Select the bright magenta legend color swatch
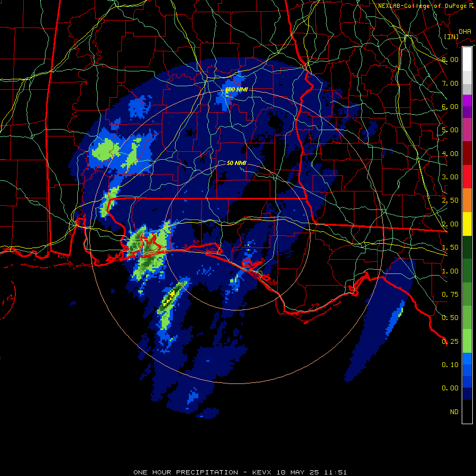 click(467, 100)
